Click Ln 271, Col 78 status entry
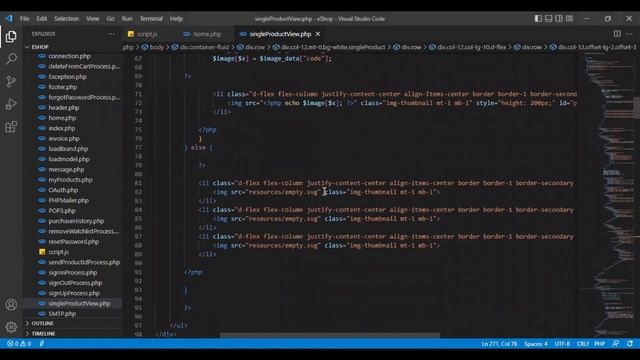This screenshot has height=360, width=640. click(499, 344)
